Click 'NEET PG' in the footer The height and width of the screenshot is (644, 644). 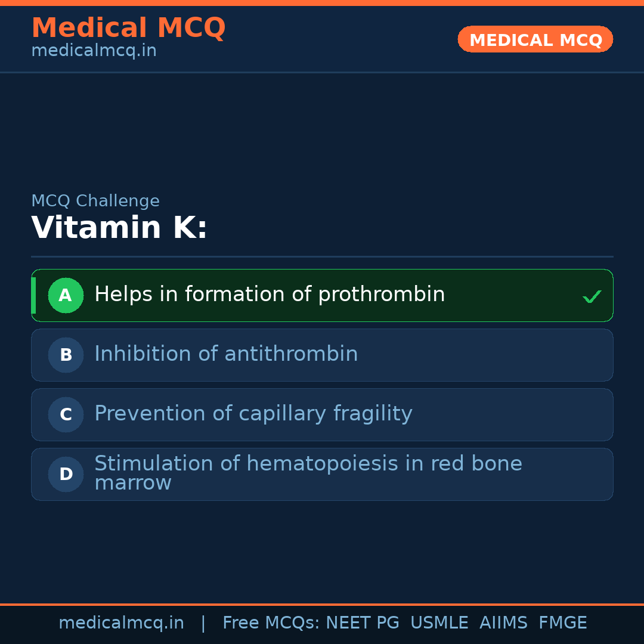tap(363, 623)
